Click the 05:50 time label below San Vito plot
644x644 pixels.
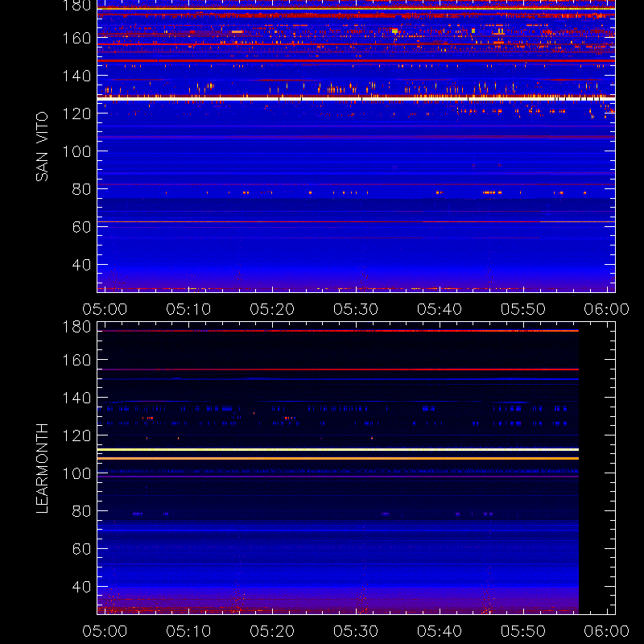pos(522,309)
